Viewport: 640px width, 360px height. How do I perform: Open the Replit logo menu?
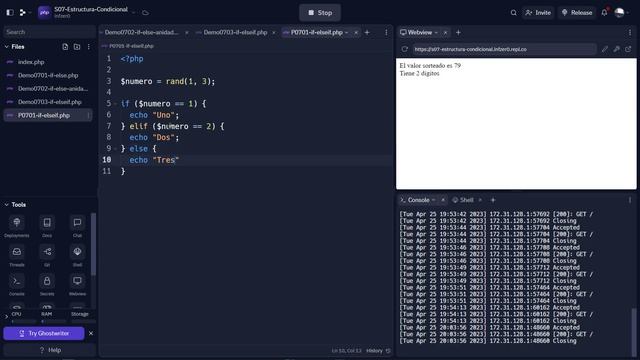point(23,13)
